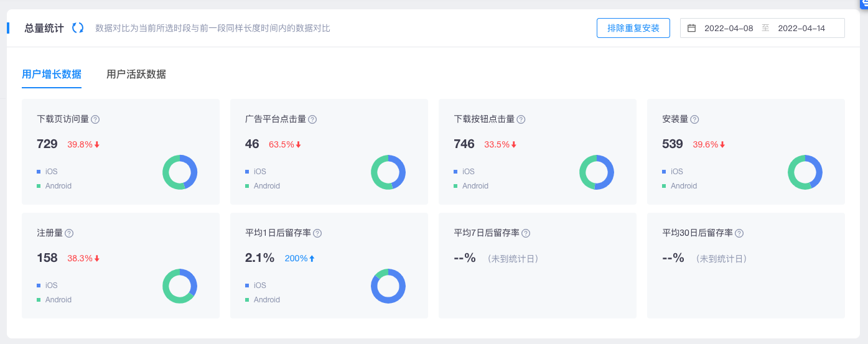Viewport: 868px width, 344px height.
Task: Toggle Android legend in 注册量 card
Action: click(x=58, y=300)
